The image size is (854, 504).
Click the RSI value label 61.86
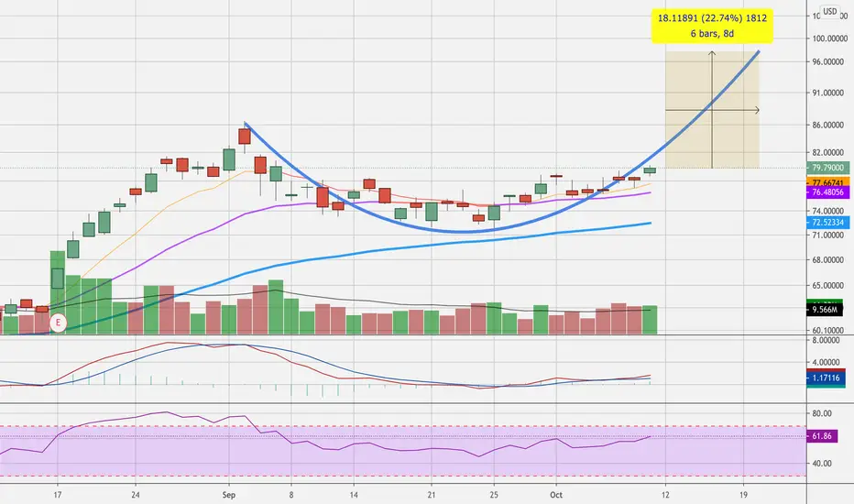(x=822, y=436)
